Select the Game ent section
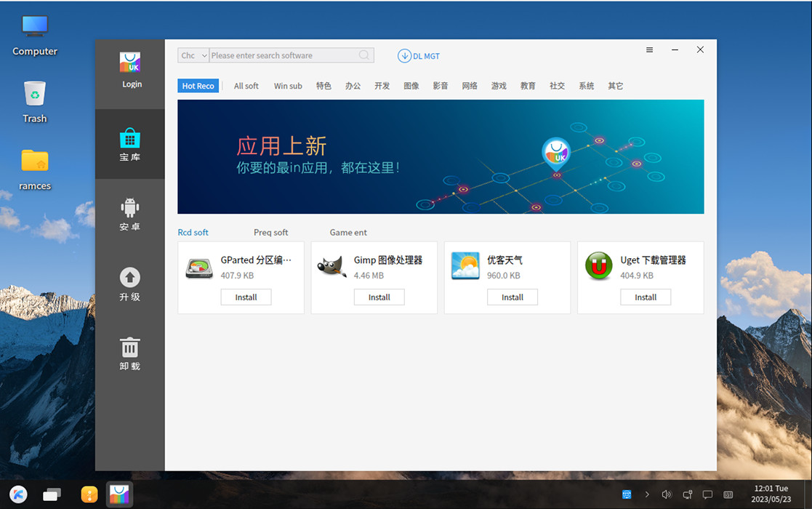This screenshot has width=812, height=509. pyautogui.click(x=347, y=232)
